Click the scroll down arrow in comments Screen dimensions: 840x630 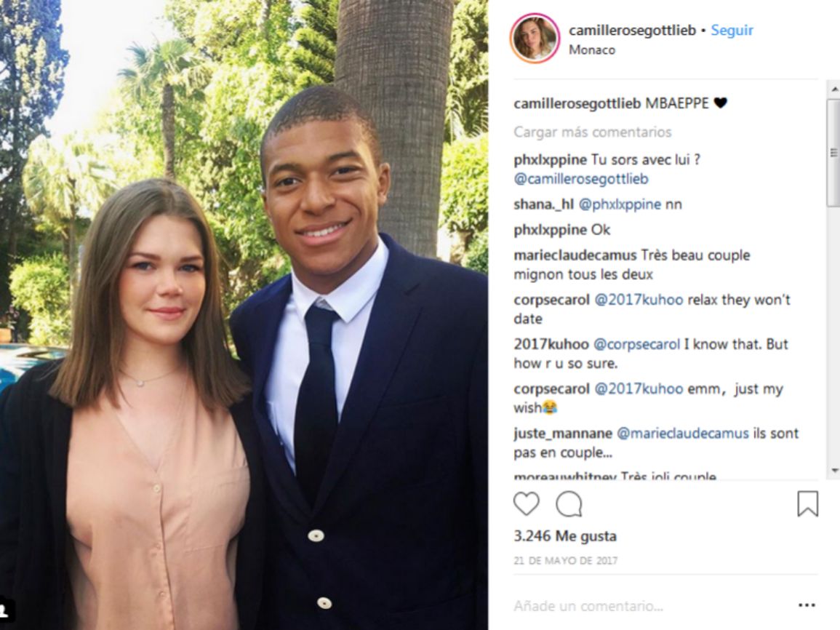[x=834, y=471]
